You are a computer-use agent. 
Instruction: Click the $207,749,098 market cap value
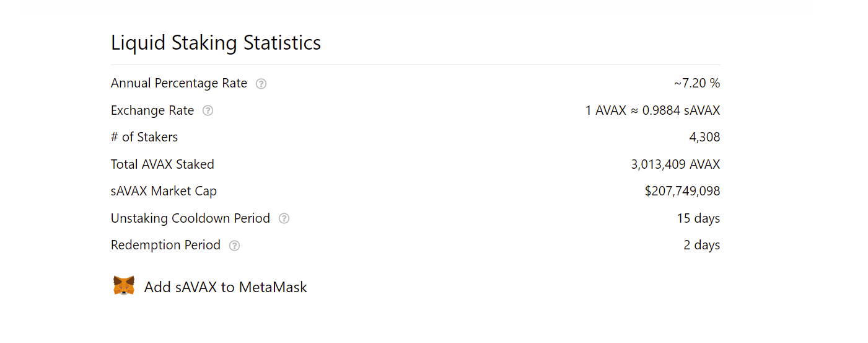[x=682, y=191]
